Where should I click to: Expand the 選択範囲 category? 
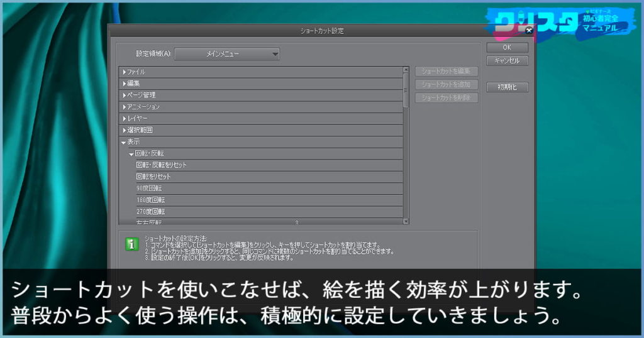point(124,131)
